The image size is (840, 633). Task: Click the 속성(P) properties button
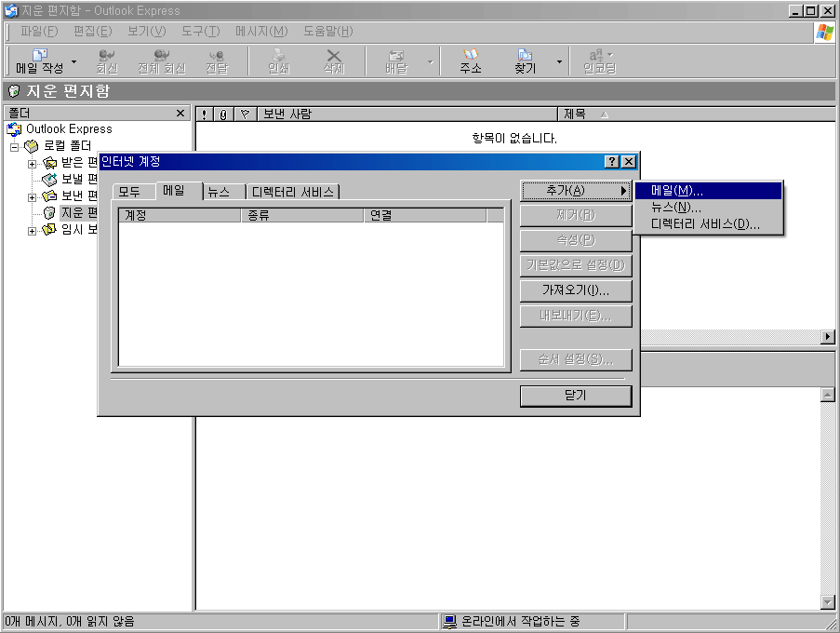pos(576,241)
